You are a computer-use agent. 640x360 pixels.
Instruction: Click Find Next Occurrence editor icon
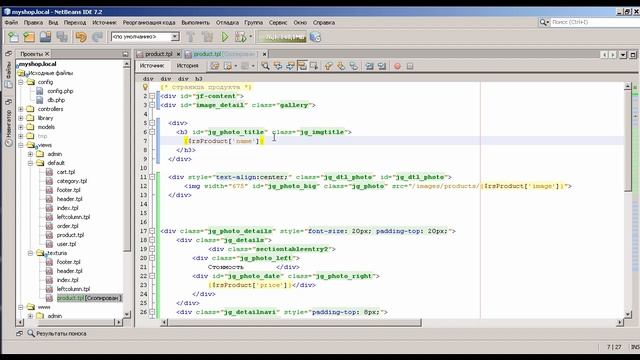(x=290, y=66)
